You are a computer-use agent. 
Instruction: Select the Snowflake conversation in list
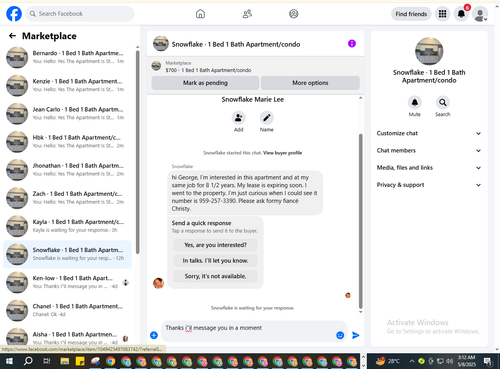tap(68, 254)
